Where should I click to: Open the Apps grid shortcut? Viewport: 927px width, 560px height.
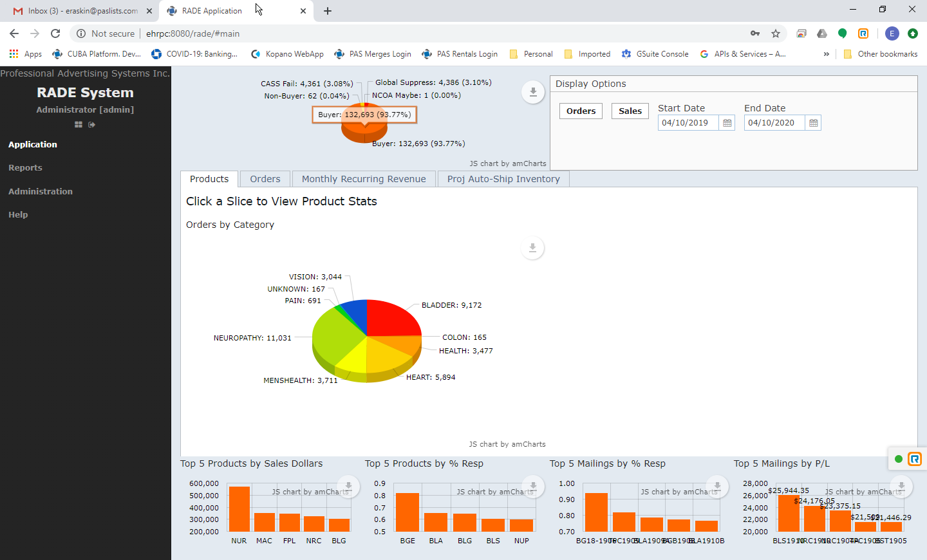26,54
